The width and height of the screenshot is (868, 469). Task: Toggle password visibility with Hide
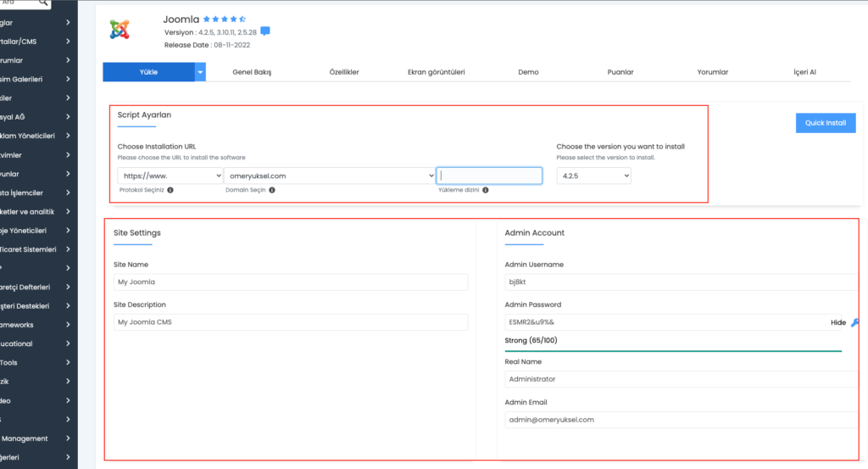(x=838, y=322)
